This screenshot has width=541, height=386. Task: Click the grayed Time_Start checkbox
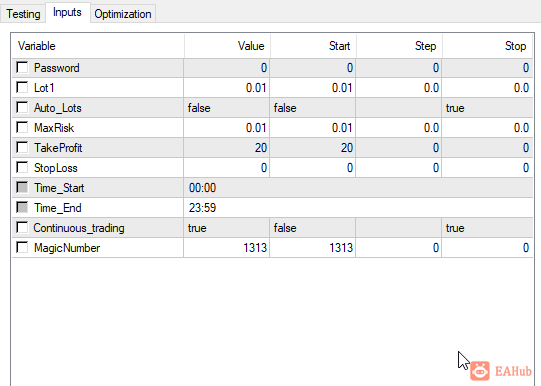pyautogui.click(x=22, y=188)
